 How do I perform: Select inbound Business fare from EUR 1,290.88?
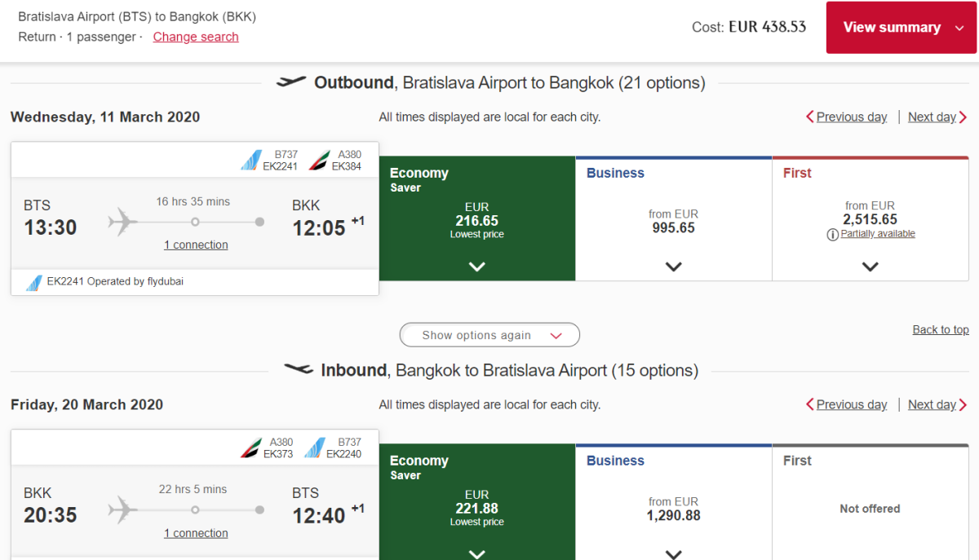point(673,509)
